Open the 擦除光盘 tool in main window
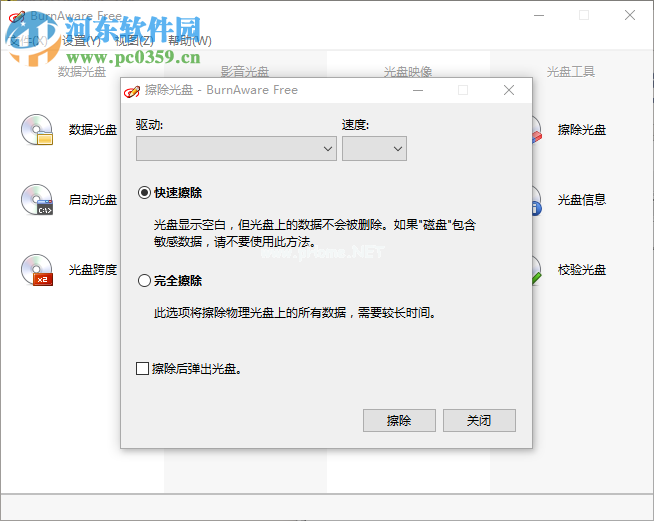Viewport: 654px width, 521px height. coord(581,130)
